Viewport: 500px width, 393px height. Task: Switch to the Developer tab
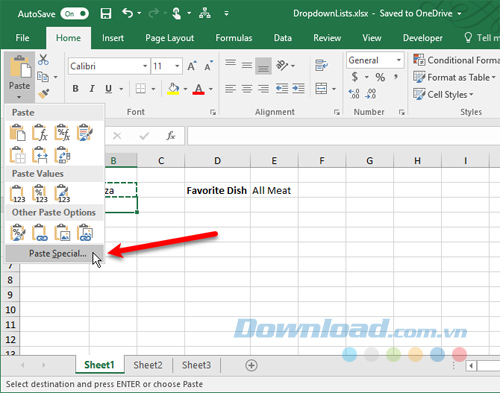point(423,38)
